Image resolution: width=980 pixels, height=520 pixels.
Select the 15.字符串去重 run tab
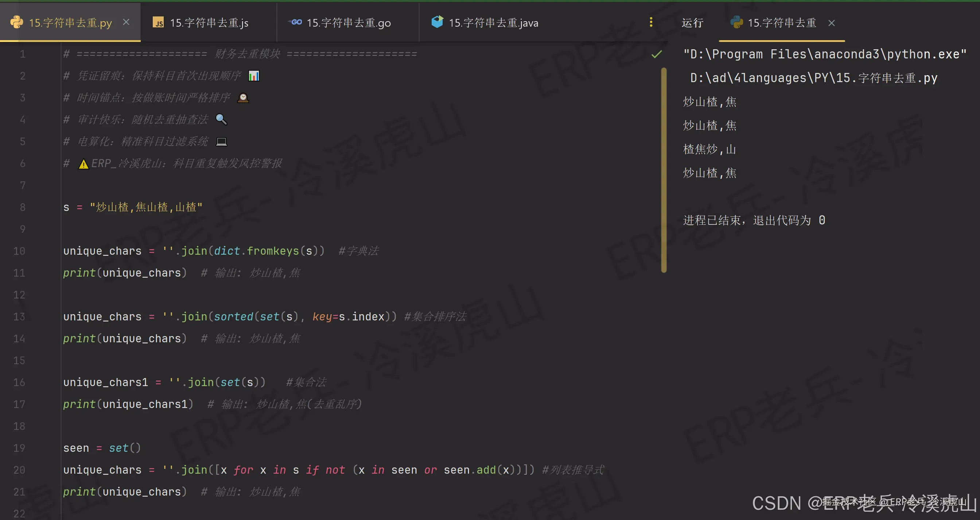tap(782, 23)
